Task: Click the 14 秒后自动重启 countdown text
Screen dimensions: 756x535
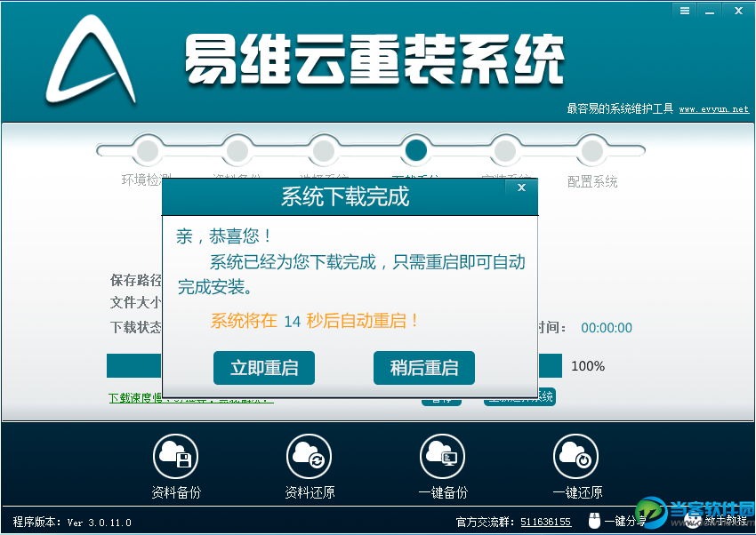Action: (x=314, y=321)
